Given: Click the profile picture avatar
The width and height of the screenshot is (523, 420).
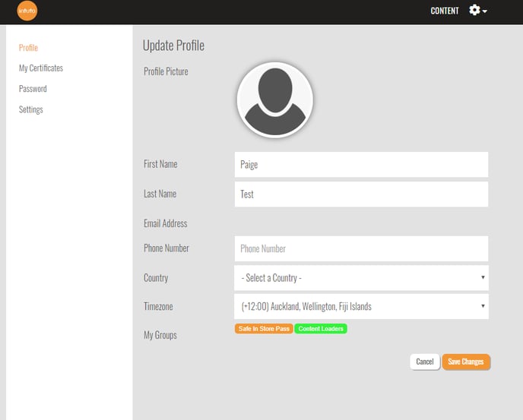Looking at the screenshot, I should tap(275, 99).
